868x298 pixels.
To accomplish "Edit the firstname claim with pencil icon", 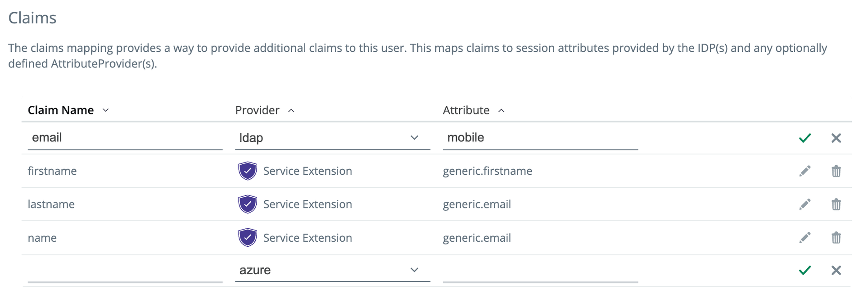I will pyautogui.click(x=805, y=171).
